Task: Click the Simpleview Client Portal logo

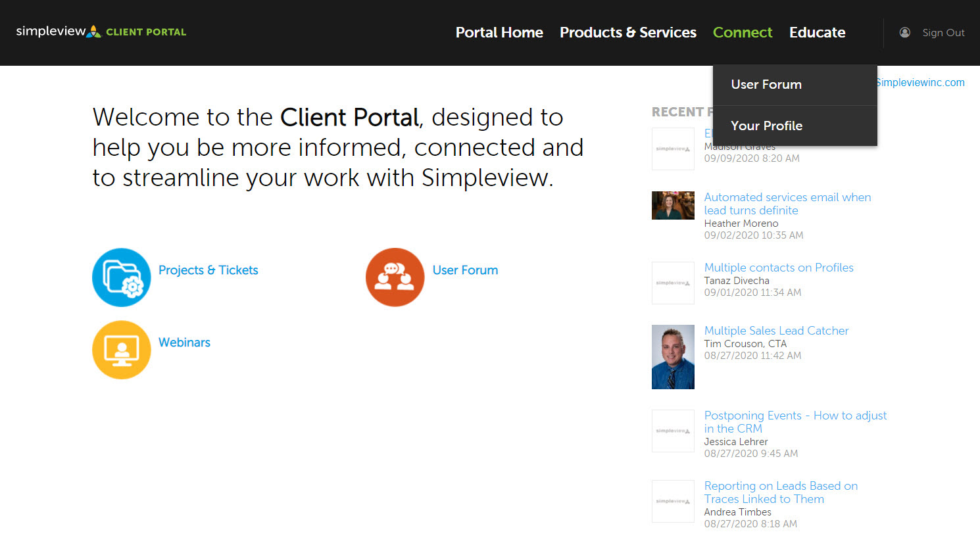Action: click(x=101, y=32)
